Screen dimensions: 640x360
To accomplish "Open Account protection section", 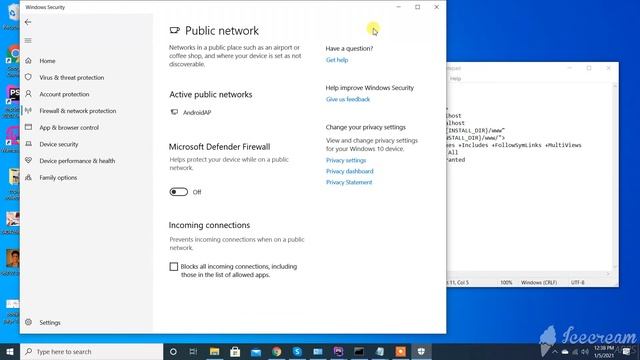I will 64,94.
